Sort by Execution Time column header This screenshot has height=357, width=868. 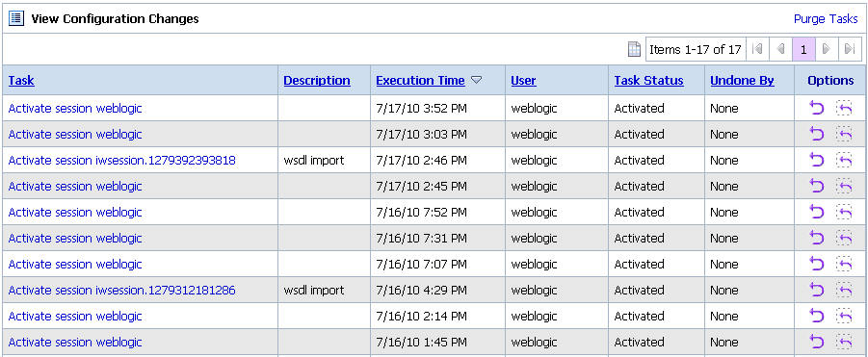(x=420, y=81)
